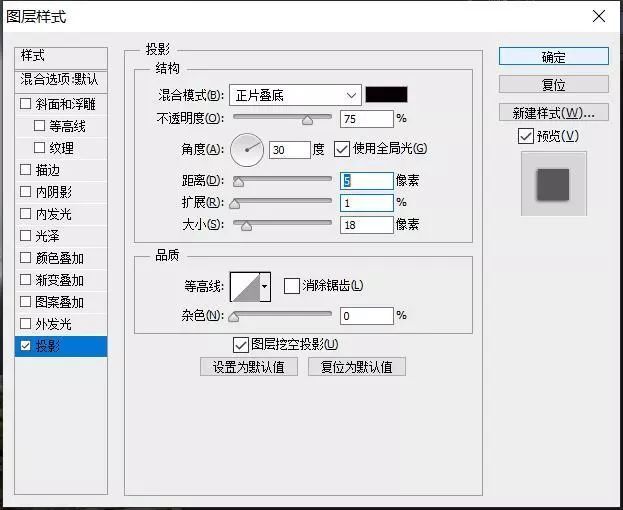Enable 消除锯齿 checkbox
This screenshot has height=510, width=623.
tap(291, 286)
